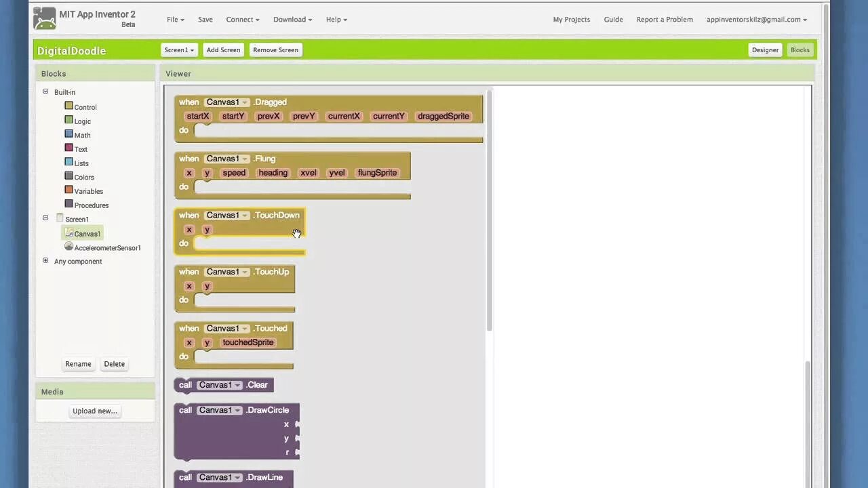
Task: Select the Control blocks color icon
Action: coord(68,106)
